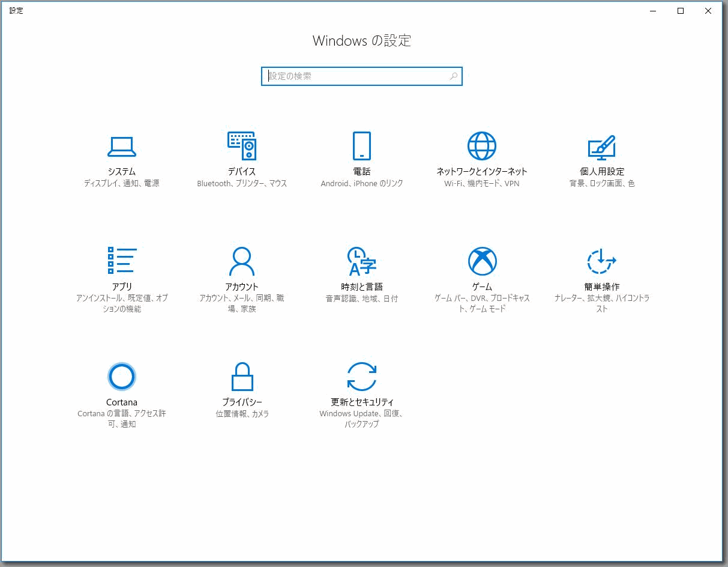Select the 時刻と言語 label
The height and width of the screenshot is (567, 728).
pos(362,287)
